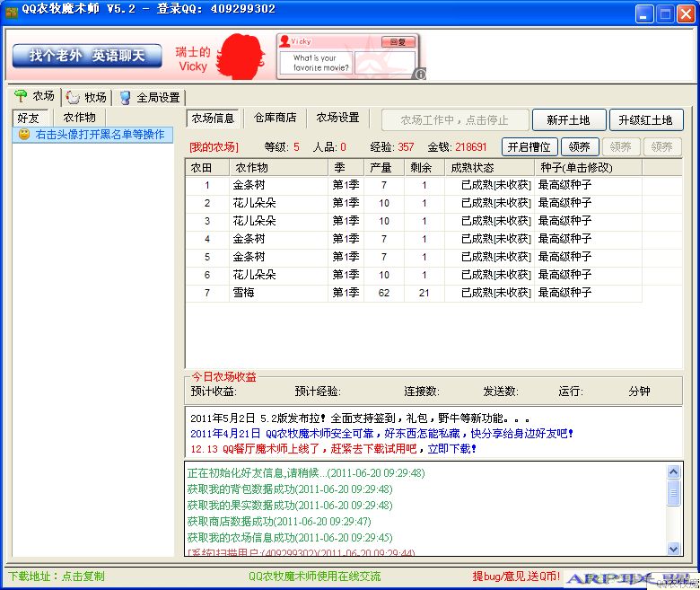Click the 剩余 column header

click(424, 168)
